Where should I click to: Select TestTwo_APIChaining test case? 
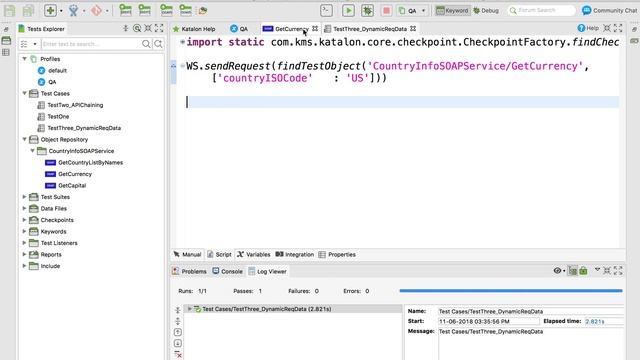(x=75, y=105)
